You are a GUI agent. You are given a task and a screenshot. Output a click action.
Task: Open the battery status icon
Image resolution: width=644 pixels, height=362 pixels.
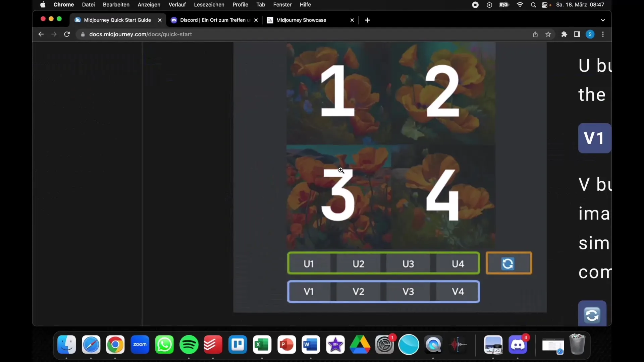(x=504, y=5)
